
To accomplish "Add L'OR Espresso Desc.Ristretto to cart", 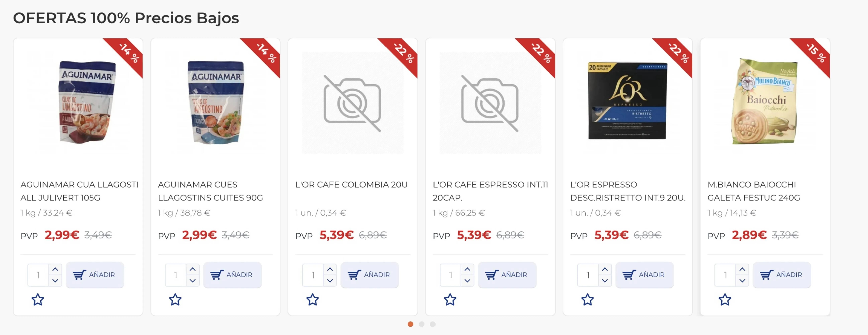I will (645, 275).
